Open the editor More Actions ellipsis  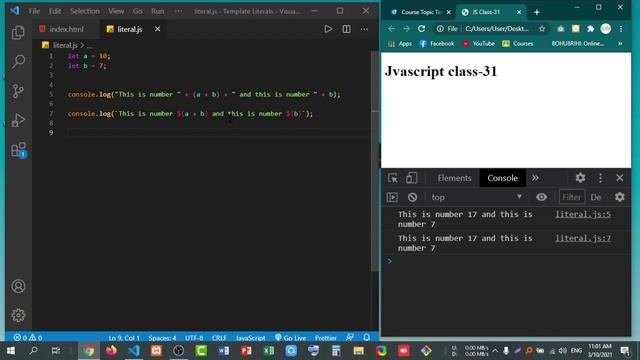tap(364, 29)
